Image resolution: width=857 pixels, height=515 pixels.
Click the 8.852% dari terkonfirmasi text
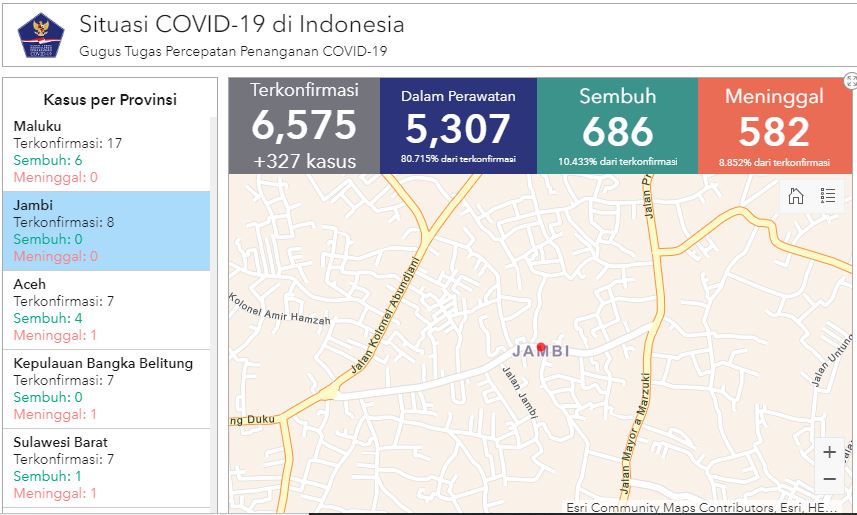pos(774,162)
